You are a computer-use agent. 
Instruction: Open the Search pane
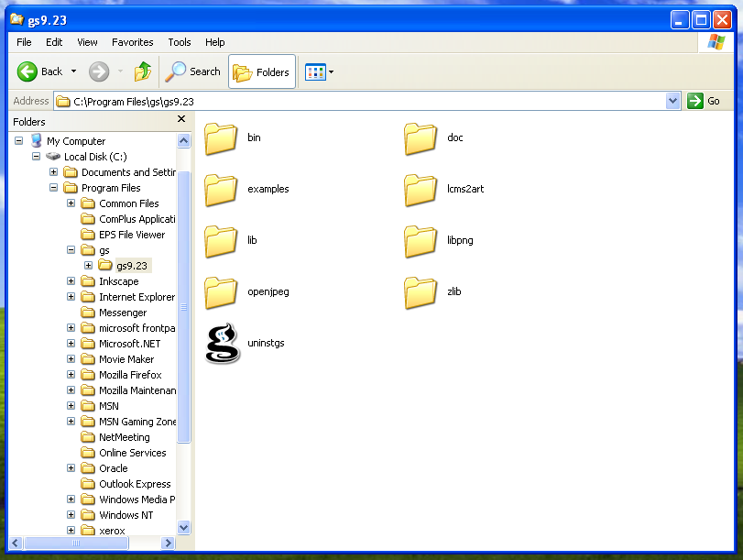[193, 71]
